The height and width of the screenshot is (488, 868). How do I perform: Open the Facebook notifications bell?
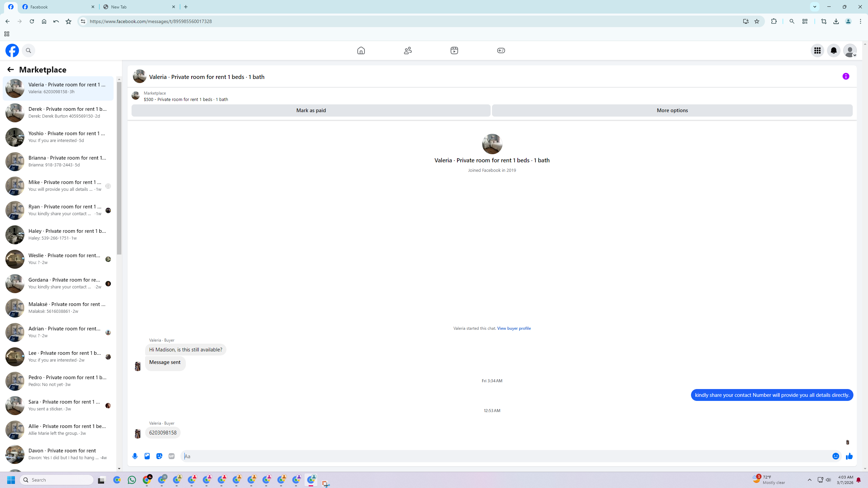click(x=833, y=50)
